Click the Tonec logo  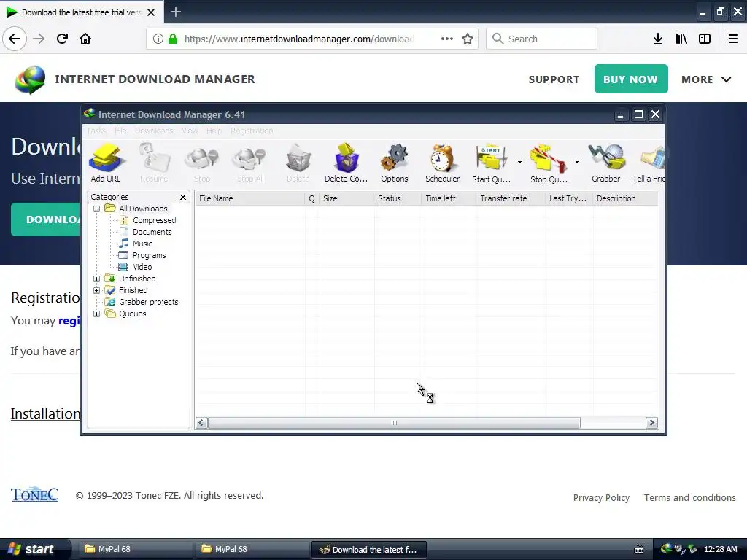(35, 495)
